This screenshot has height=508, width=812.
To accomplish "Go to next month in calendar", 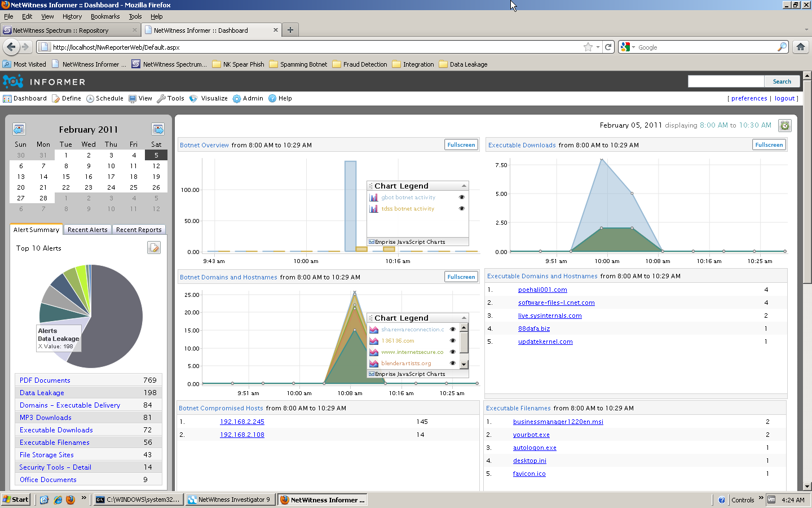I will tap(158, 129).
